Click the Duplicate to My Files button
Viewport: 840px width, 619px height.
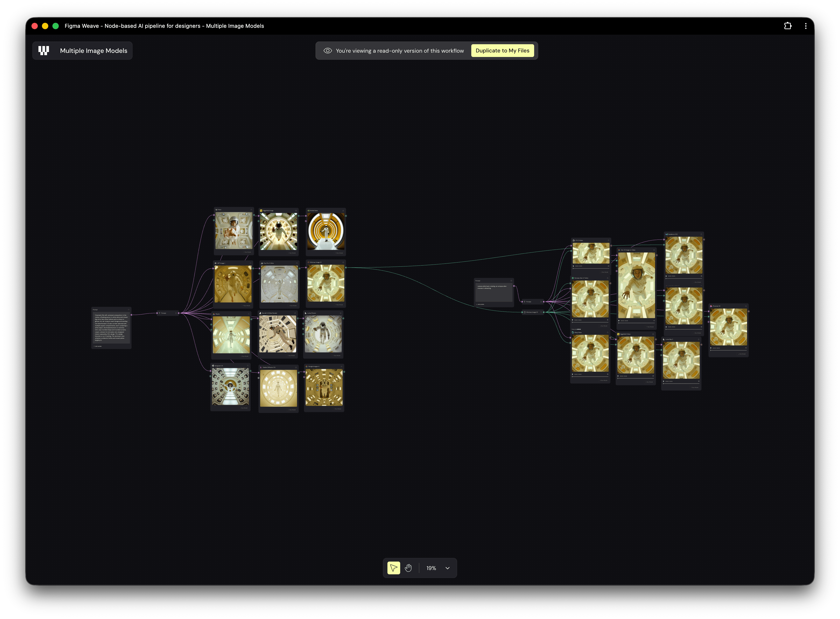503,50
